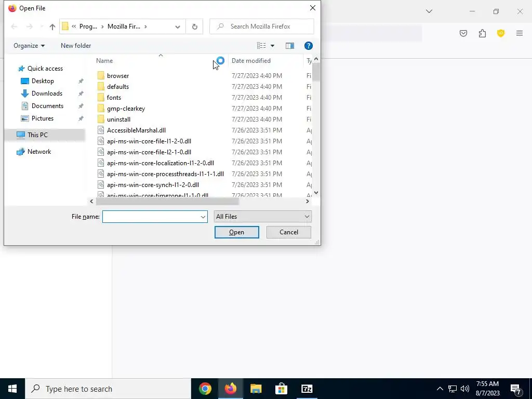Open Firefox Extensions puzzle icon
532x399 pixels.
pos(482,33)
